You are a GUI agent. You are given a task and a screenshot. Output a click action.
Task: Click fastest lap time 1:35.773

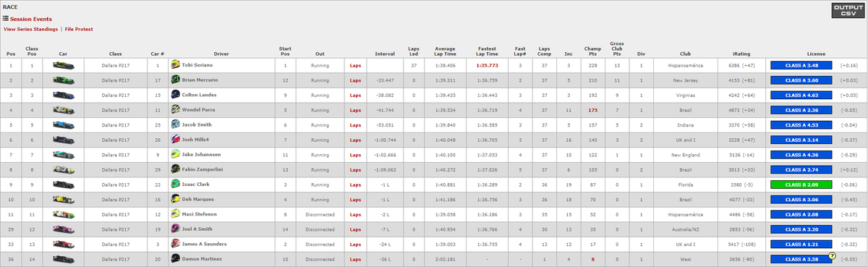[x=488, y=65]
